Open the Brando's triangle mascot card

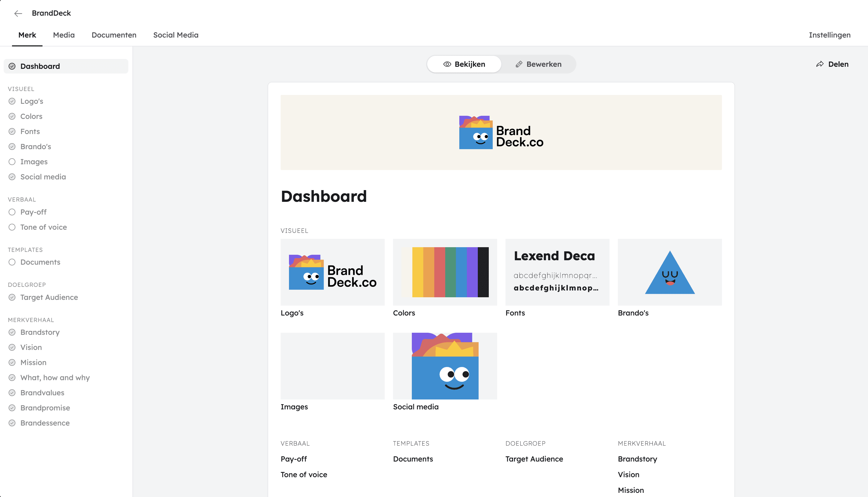click(669, 272)
